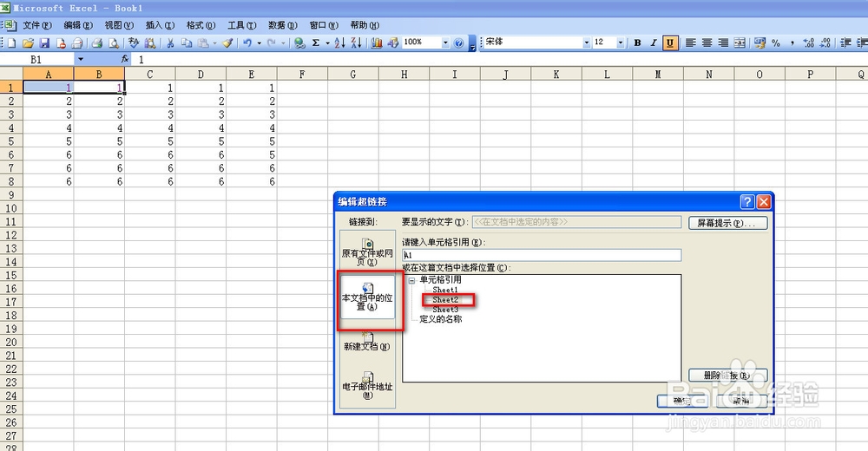Open the zoom percentage dropdown
Screen dimensions: 868x451
coord(445,42)
